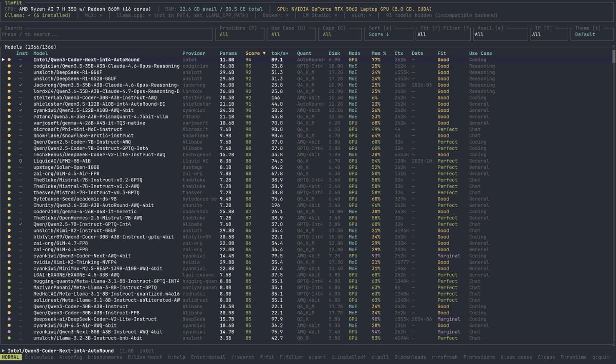Image resolution: width=616 pixels, height=364 pixels.
Task: Click purple status dot of cyankiwi/Qwen3-Coder-Next-AWQ-4bit
Action: coord(9,256)
